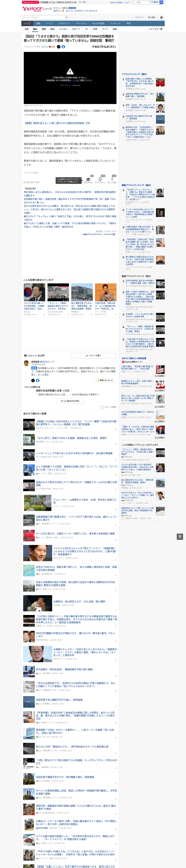Open the さんざん反日を煽って article thumbnail

[x=34, y=292]
